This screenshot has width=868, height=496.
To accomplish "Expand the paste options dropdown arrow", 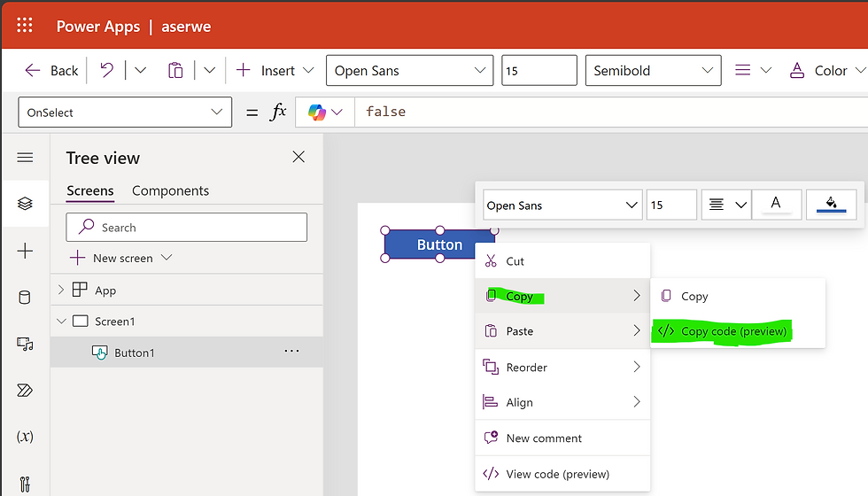I will tap(209, 70).
